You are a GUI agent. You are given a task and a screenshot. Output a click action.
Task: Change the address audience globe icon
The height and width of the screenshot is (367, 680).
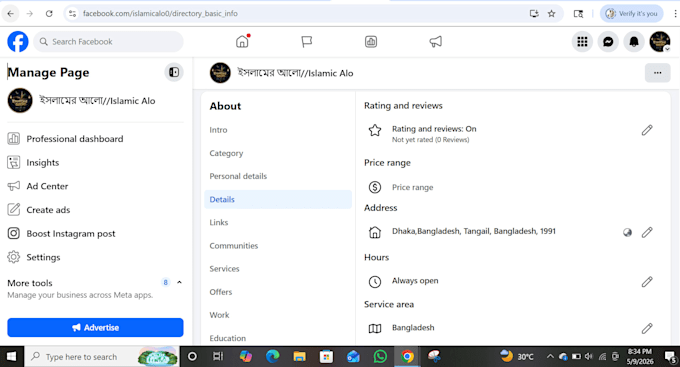pyautogui.click(x=627, y=233)
